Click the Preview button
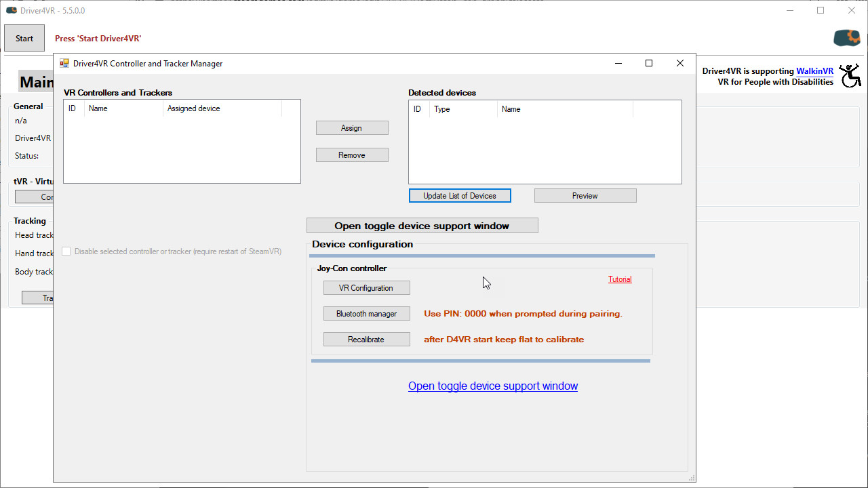This screenshot has width=868, height=488. click(585, 195)
